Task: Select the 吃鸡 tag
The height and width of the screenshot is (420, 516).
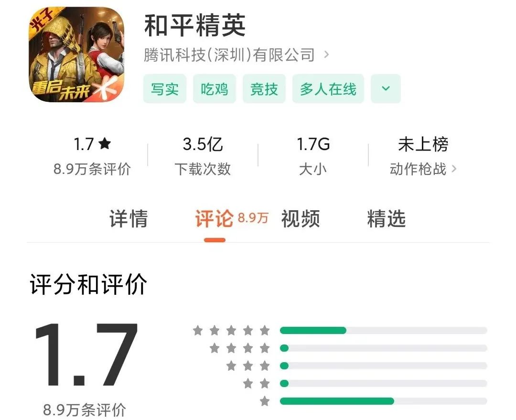Action: click(x=214, y=88)
